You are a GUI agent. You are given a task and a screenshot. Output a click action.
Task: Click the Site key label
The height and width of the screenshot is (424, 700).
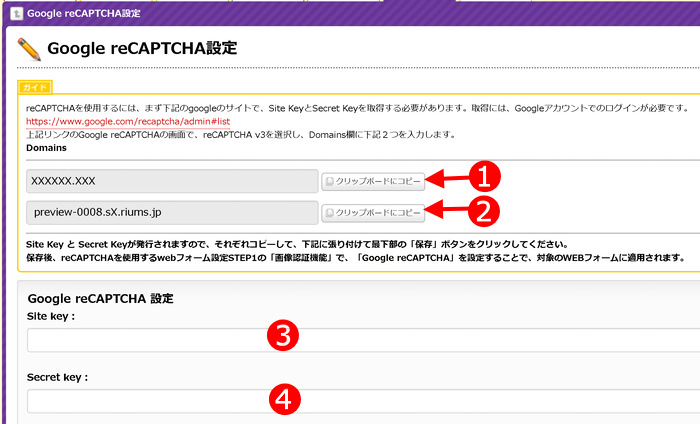(x=51, y=316)
